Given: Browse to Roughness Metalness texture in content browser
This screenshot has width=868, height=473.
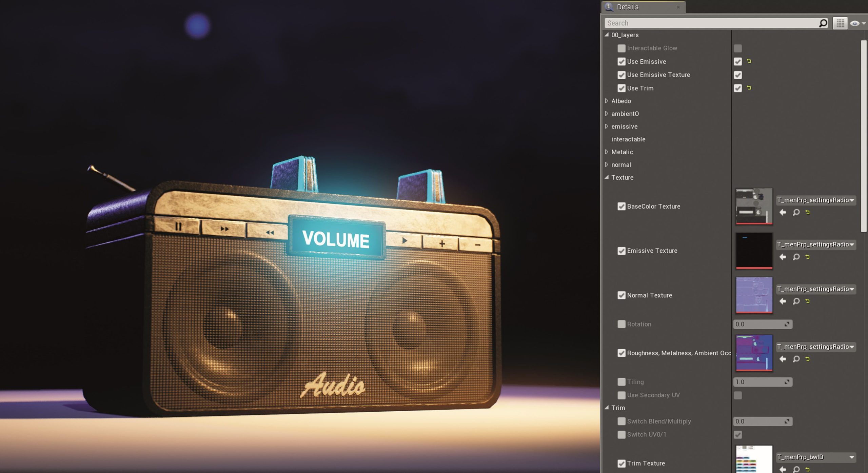Looking at the screenshot, I should click(x=796, y=359).
